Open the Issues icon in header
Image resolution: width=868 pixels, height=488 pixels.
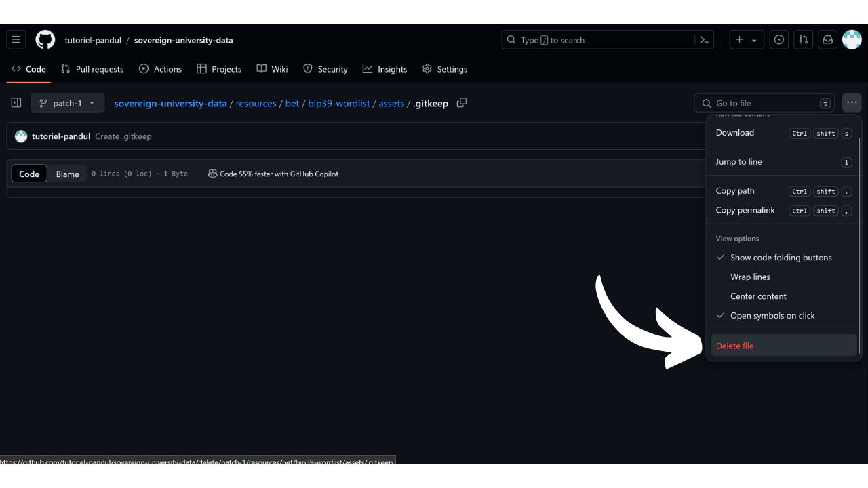(779, 40)
